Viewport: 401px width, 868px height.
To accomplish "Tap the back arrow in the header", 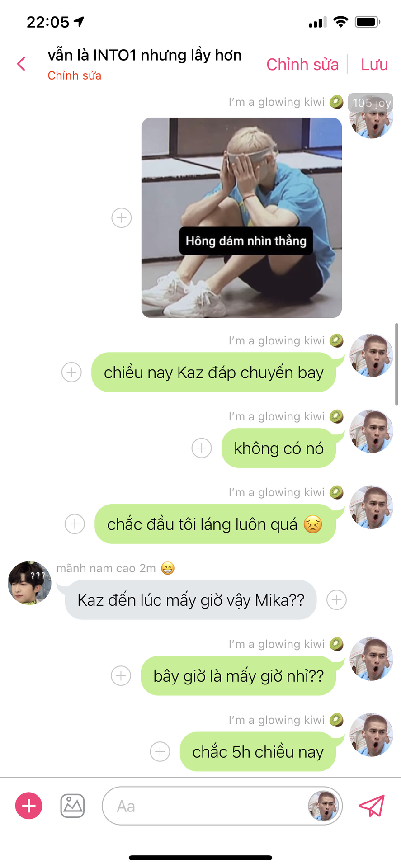I will tap(21, 64).
